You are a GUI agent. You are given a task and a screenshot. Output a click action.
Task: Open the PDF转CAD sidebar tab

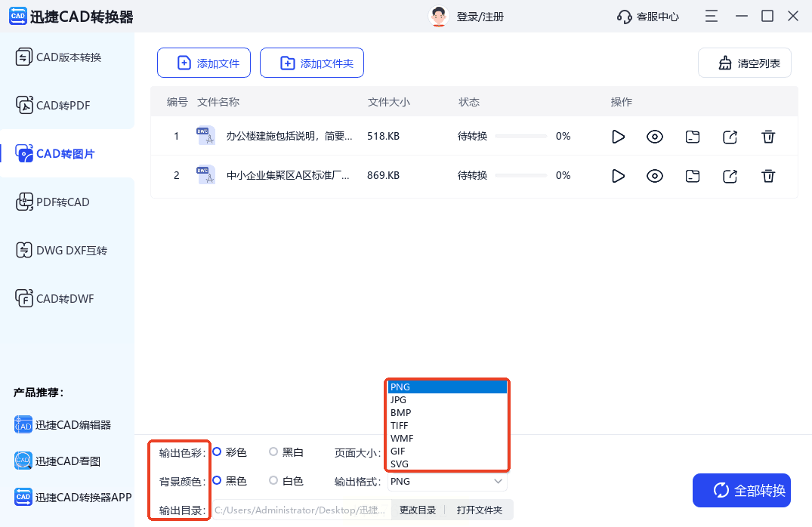tap(64, 202)
